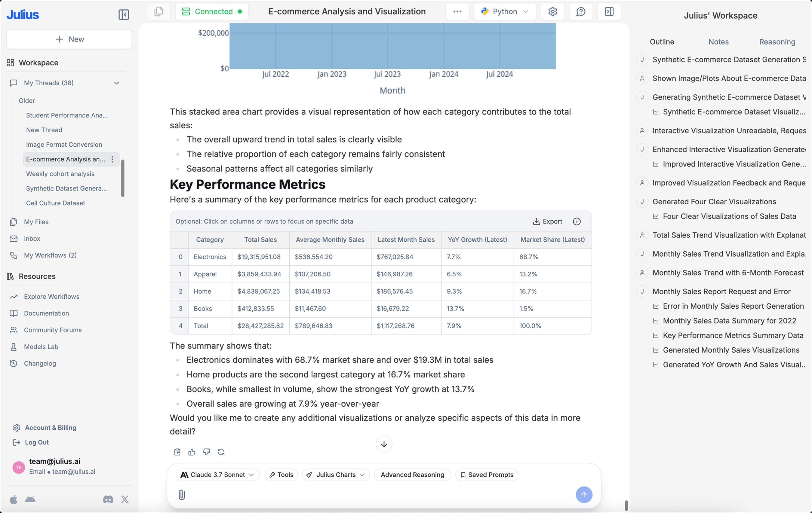The height and width of the screenshot is (513, 812).
Task: Click the info icon beside Export
Action: 577,221
